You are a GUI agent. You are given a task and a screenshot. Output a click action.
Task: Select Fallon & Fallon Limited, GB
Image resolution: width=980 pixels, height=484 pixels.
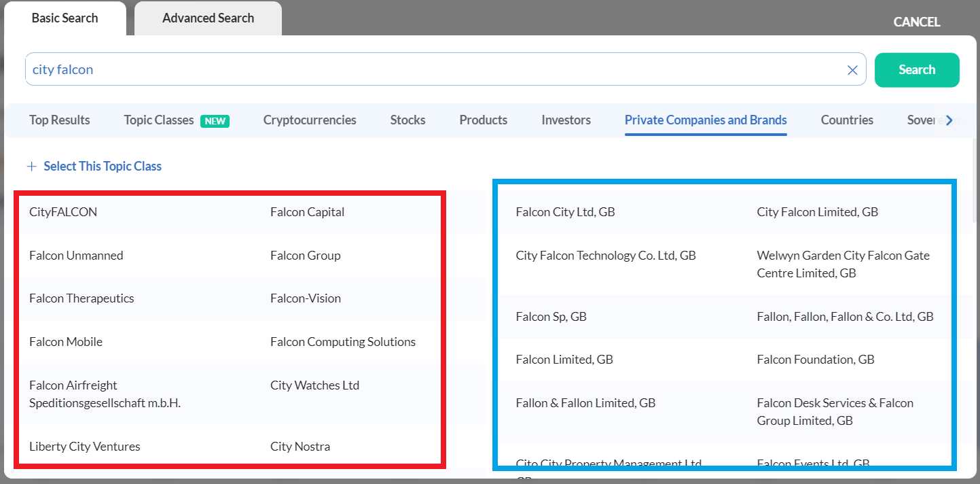coord(586,403)
